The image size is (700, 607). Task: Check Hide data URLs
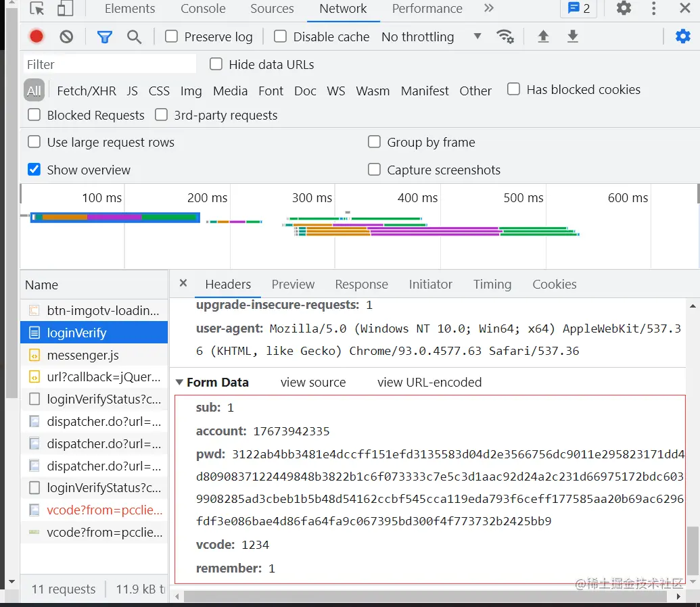click(216, 64)
